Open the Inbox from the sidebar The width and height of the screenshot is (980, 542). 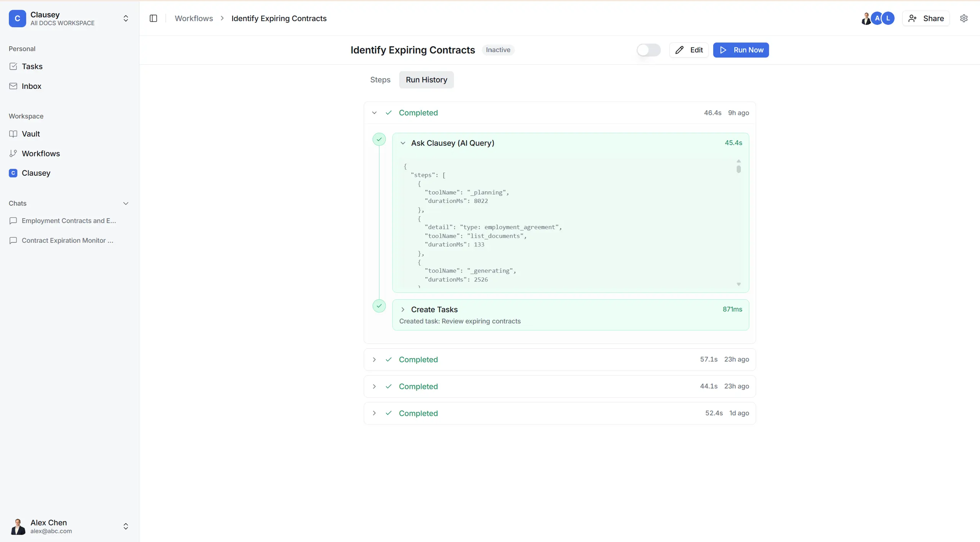(x=31, y=86)
